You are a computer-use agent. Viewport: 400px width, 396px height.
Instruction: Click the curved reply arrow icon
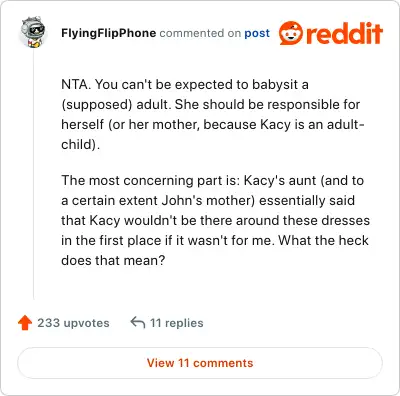point(138,322)
